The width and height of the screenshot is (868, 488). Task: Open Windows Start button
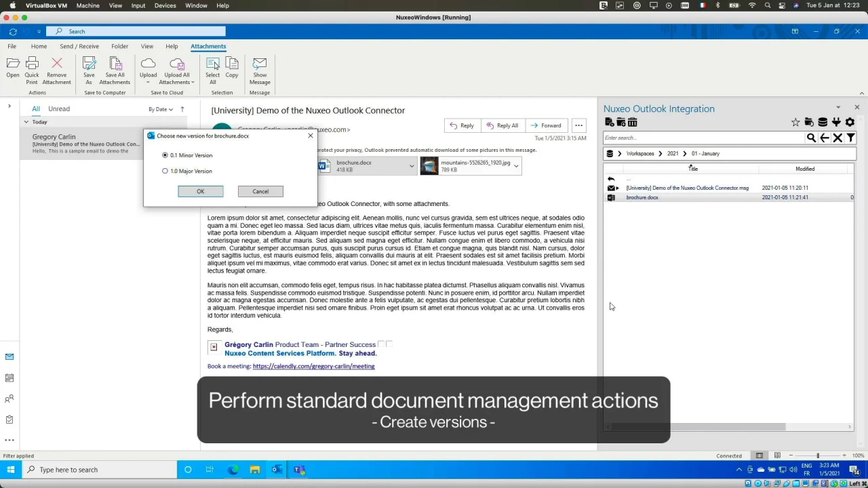pyautogui.click(x=10, y=470)
